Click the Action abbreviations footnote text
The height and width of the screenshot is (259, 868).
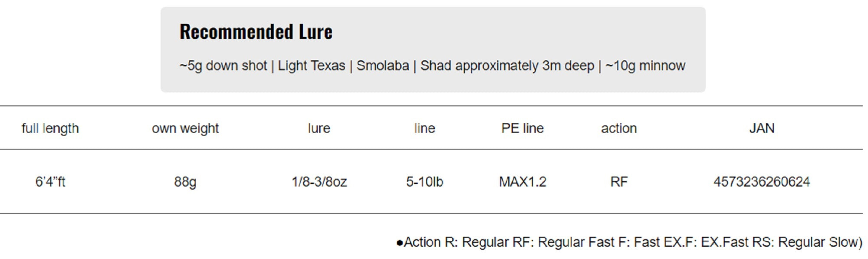pyautogui.click(x=629, y=242)
